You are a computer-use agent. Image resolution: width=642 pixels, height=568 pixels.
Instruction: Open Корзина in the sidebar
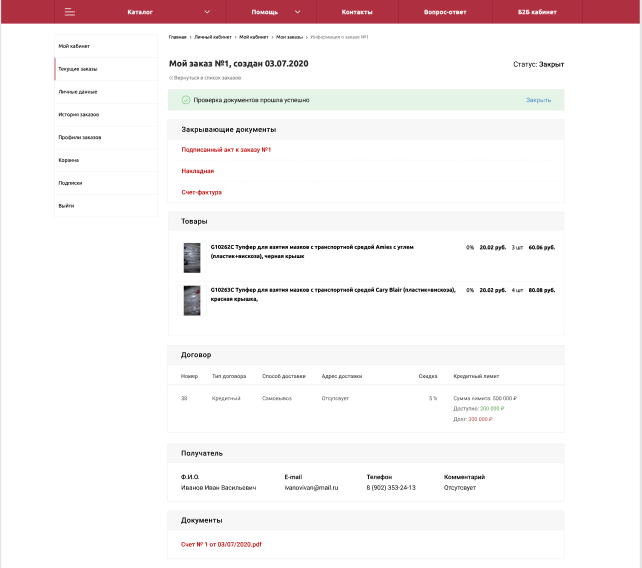(x=68, y=160)
